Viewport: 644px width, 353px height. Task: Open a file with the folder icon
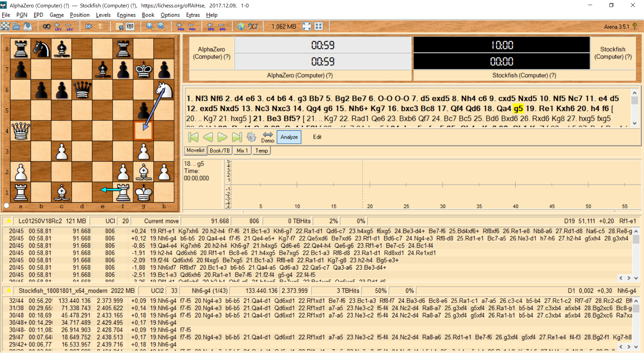click(16, 26)
